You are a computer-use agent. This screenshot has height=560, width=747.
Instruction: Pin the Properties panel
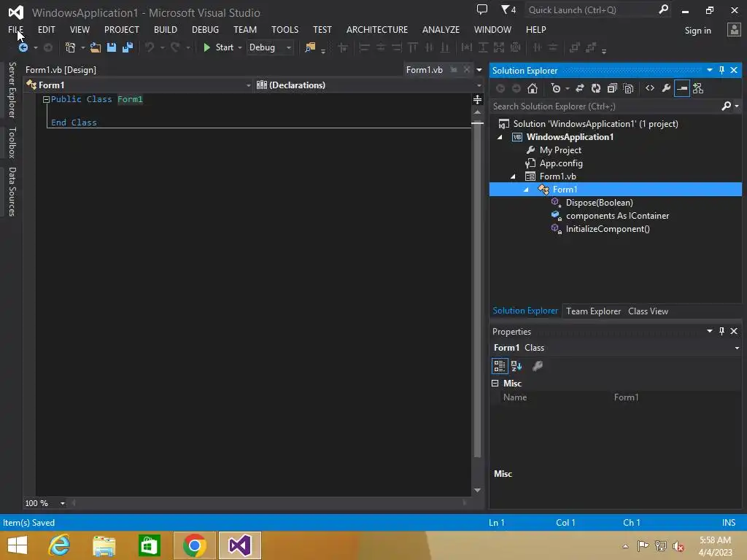click(x=721, y=331)
